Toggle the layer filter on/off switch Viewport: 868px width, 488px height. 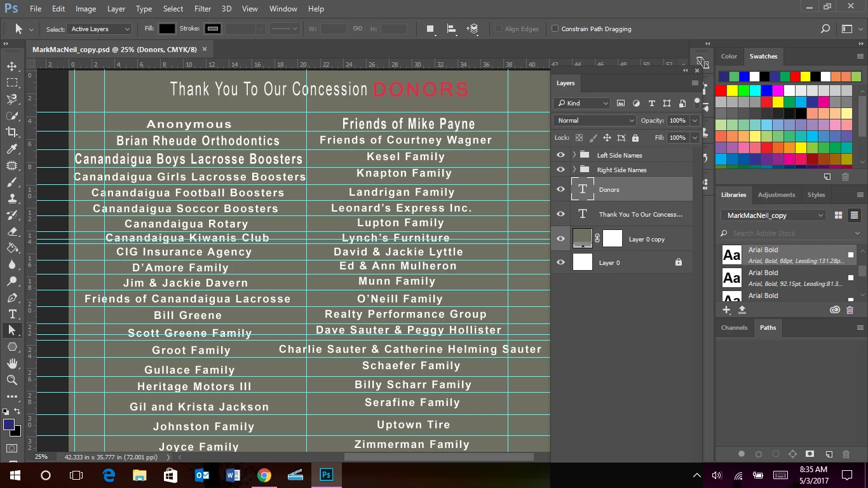pos(697,102)
